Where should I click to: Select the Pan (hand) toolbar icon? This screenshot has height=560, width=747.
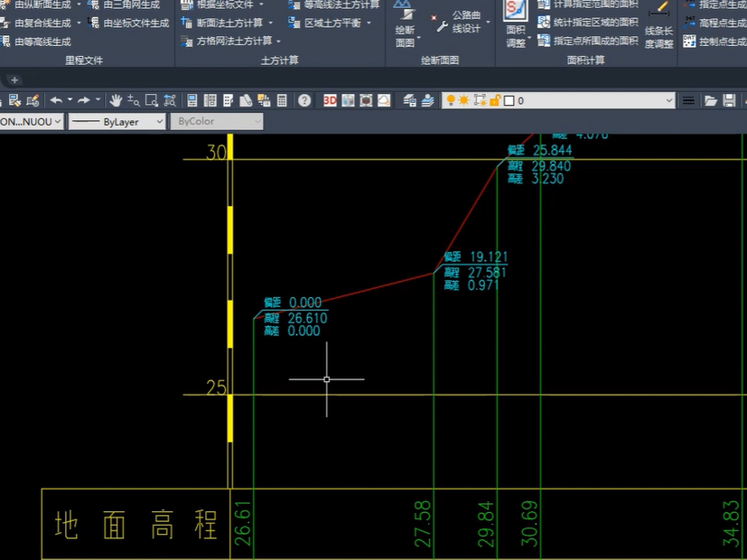pos(117,99)
